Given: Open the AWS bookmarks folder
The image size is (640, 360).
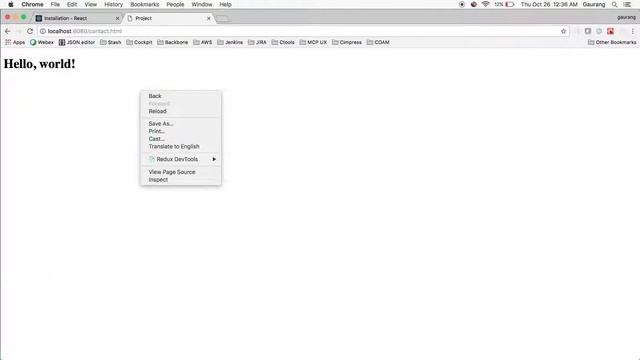Looking at the screenshot, I should pos(202,42).
